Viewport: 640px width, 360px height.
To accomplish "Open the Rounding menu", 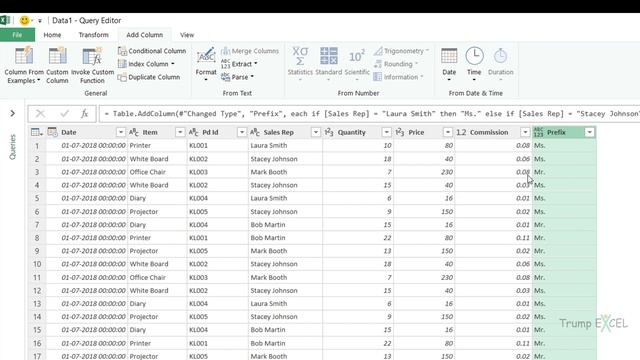I will point(396,64).
